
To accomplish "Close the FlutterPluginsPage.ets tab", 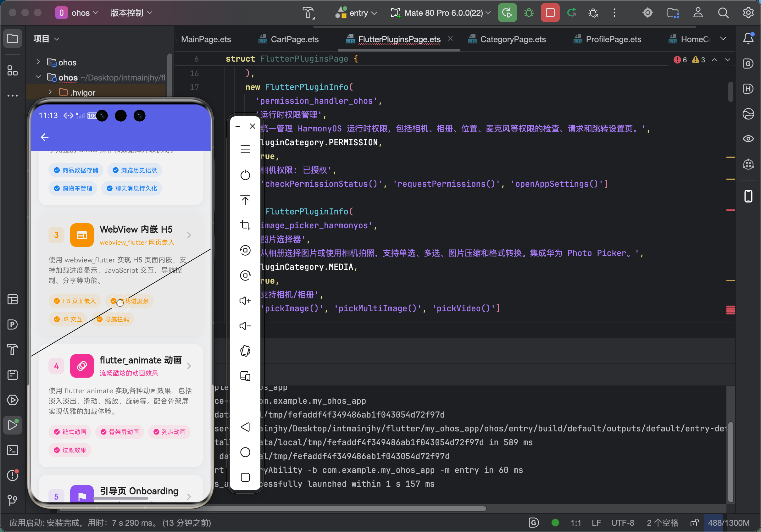I will (x=450, y=39).
